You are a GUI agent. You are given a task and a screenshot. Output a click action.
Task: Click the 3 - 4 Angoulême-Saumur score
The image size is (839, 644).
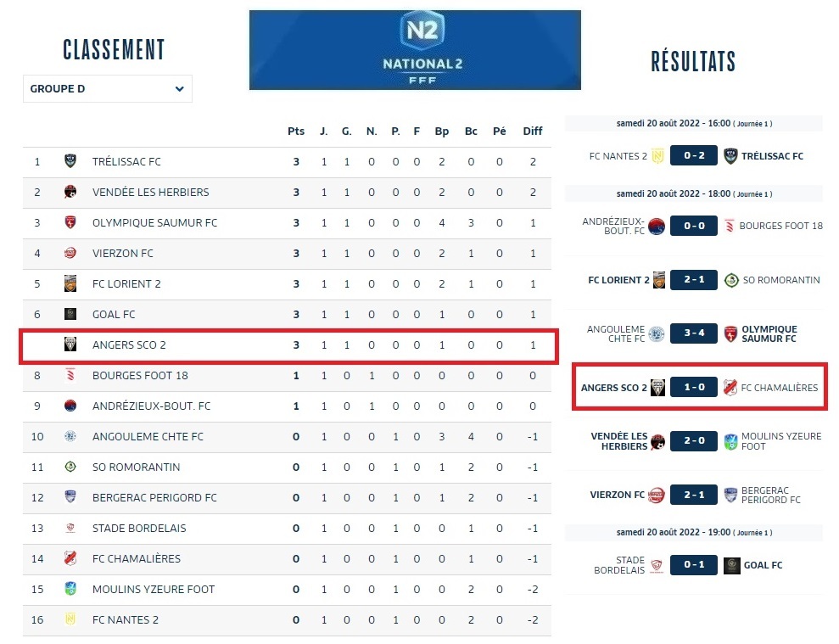(x=693, y=334)
